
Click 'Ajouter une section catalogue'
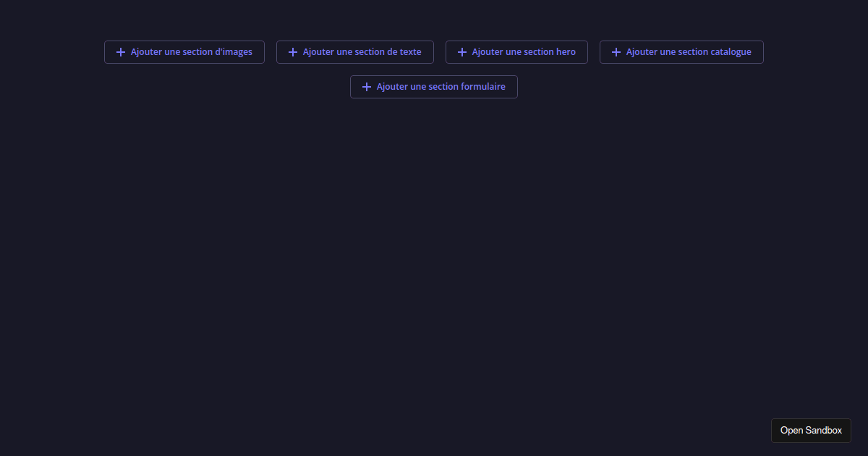[681, 51]
